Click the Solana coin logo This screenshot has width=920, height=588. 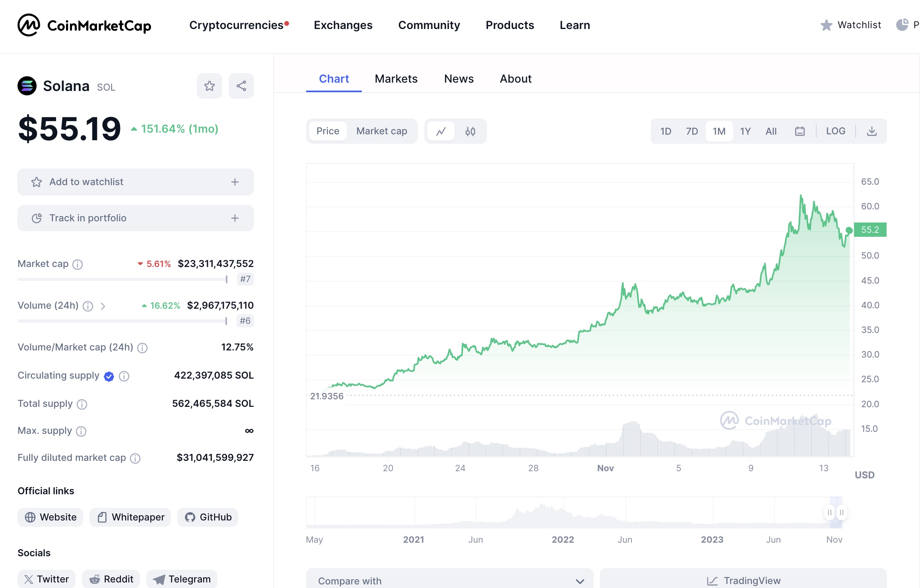(x=27, y=86)
